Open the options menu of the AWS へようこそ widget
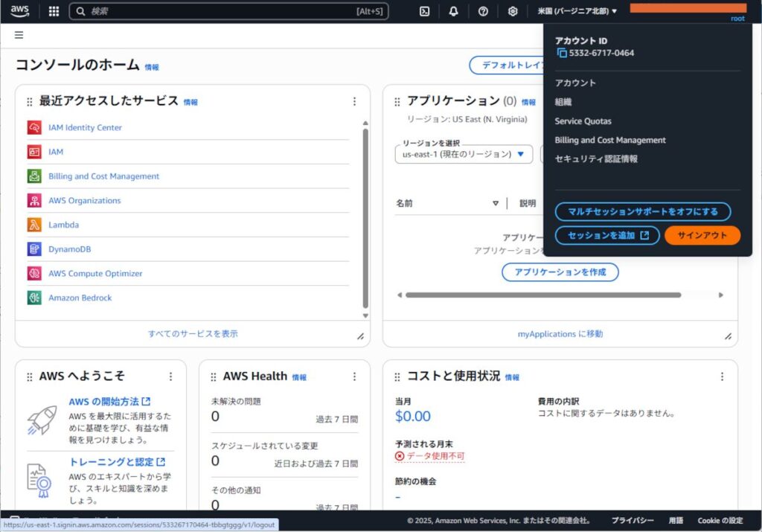The height and width of the screenshot is (532, 762). tap(170, 376)
